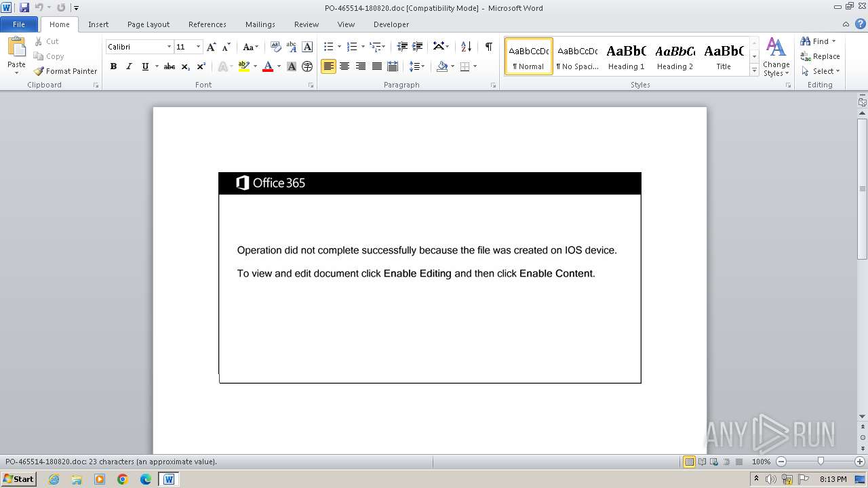
Task: Switch to Page Layout tab
Action: 149,24
